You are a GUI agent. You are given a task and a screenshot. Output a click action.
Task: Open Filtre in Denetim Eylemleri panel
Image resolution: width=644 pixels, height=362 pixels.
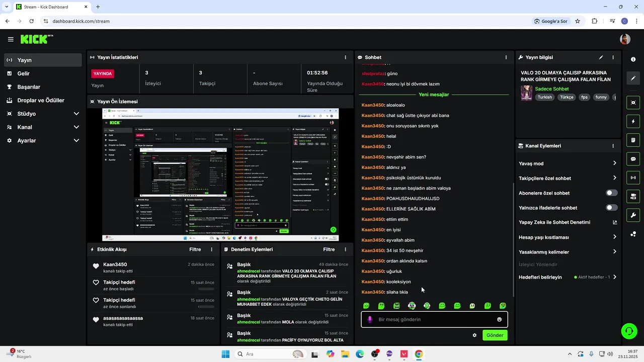[329, 249]
